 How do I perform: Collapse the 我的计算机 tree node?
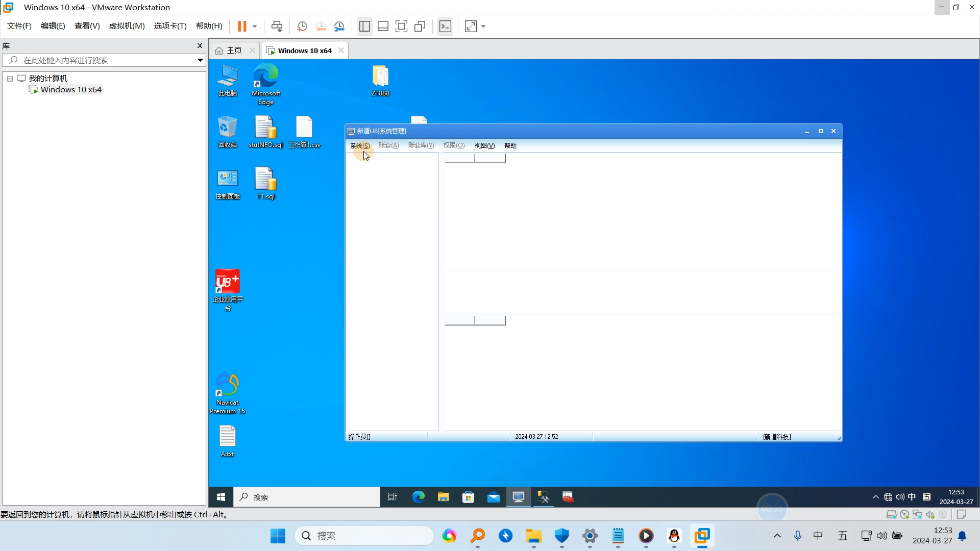(x=10, y=79)
